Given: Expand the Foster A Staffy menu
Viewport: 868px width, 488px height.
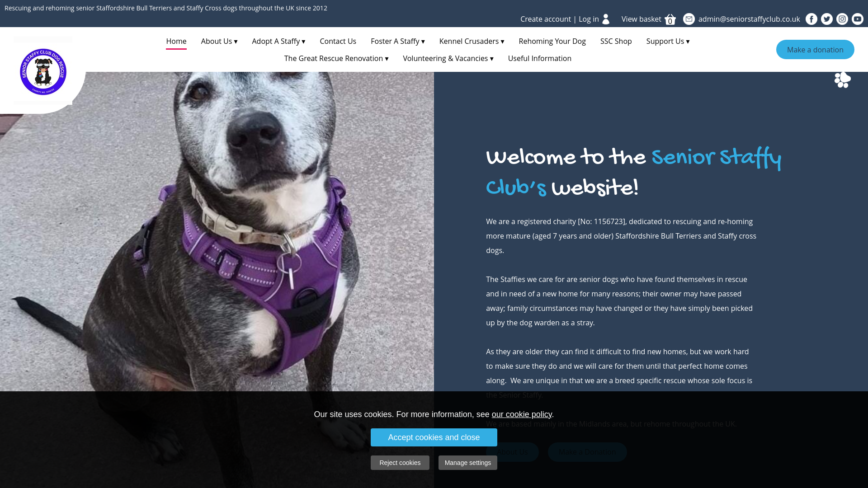Looking at the screenshot, I should [x=398, y=41].
